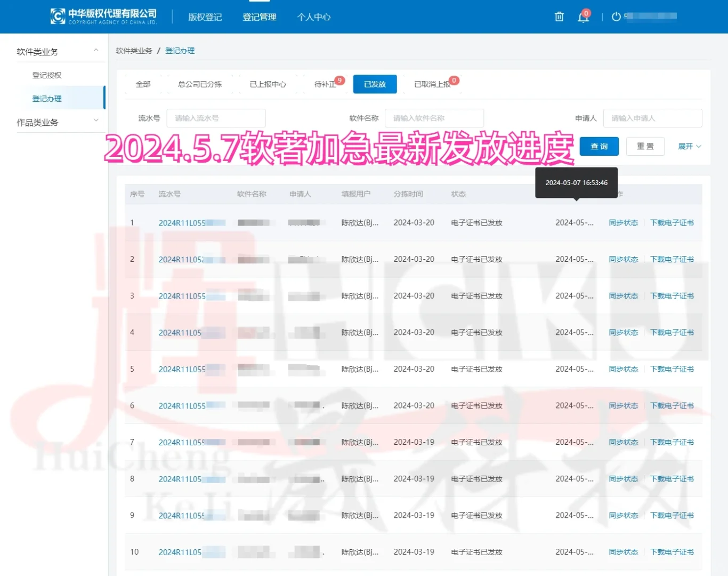728x576 pixels.
Task: Switch to the 已取消上报 tab
Action: click(x=432, y=84)
